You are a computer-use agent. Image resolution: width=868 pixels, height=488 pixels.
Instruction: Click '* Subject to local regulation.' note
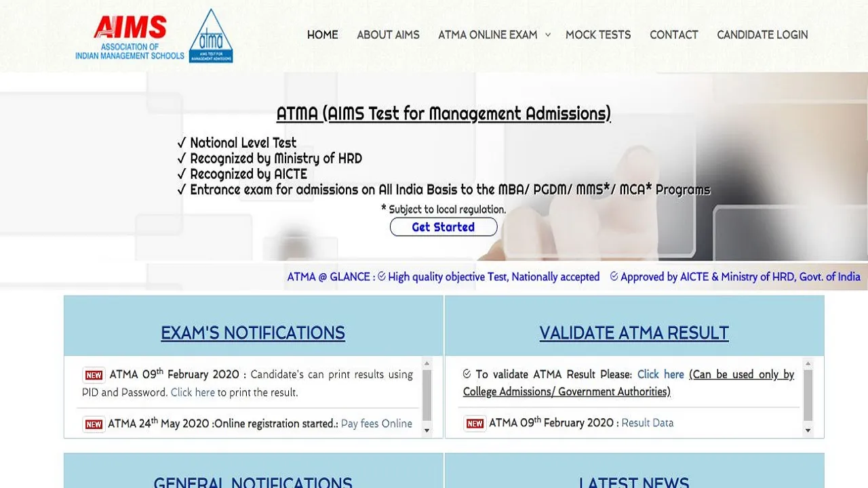point(443,209)
